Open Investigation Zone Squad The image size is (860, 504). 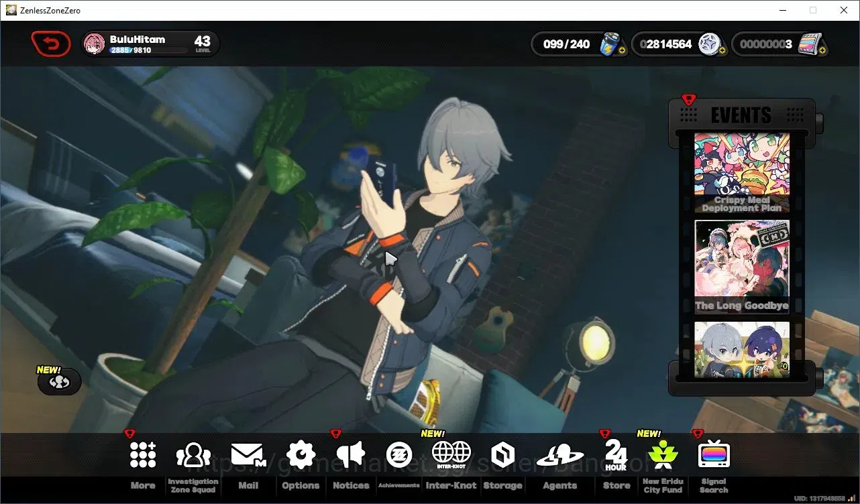coord(193,455)
